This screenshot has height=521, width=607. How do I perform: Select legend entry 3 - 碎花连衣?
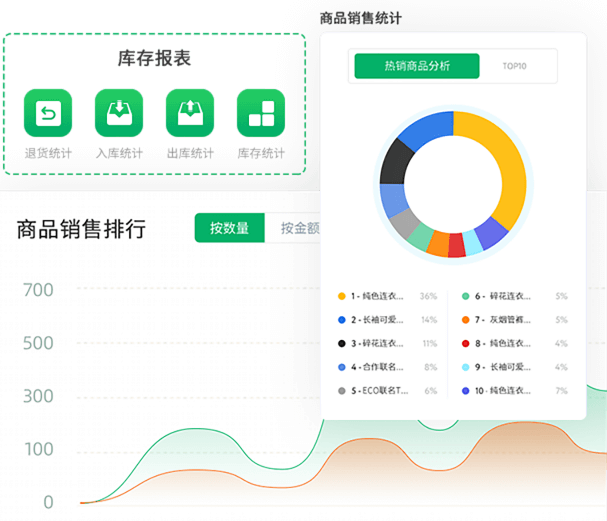(380, 343)
